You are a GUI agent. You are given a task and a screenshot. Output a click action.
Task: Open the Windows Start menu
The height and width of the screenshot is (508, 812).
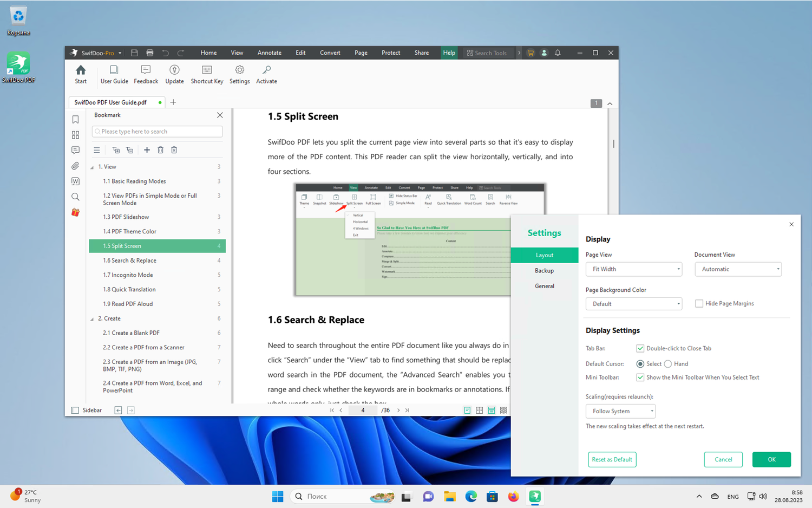click(x=278, y=496)
